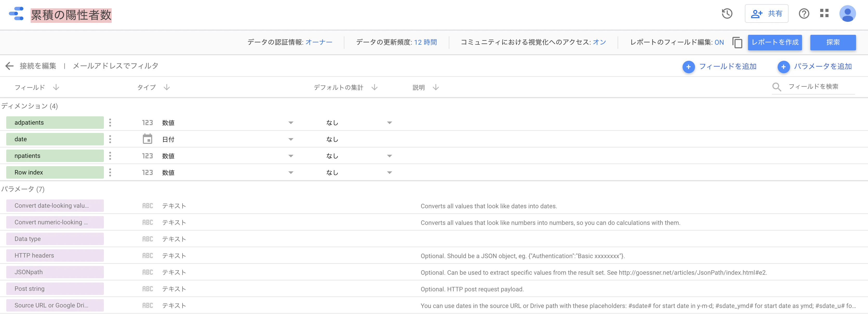The image size is (868, 323).
Task: Select メールアドレスでフィルタ option
Action: [x=115, y=66]
